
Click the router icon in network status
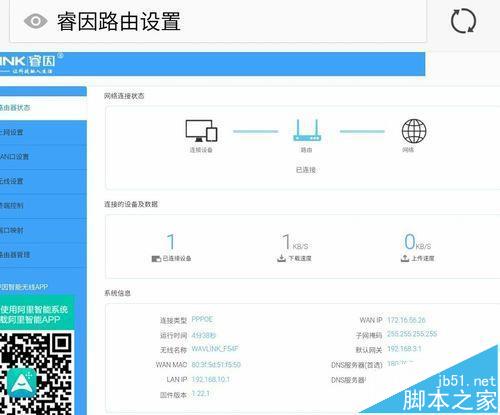click(x=307, y=130)
